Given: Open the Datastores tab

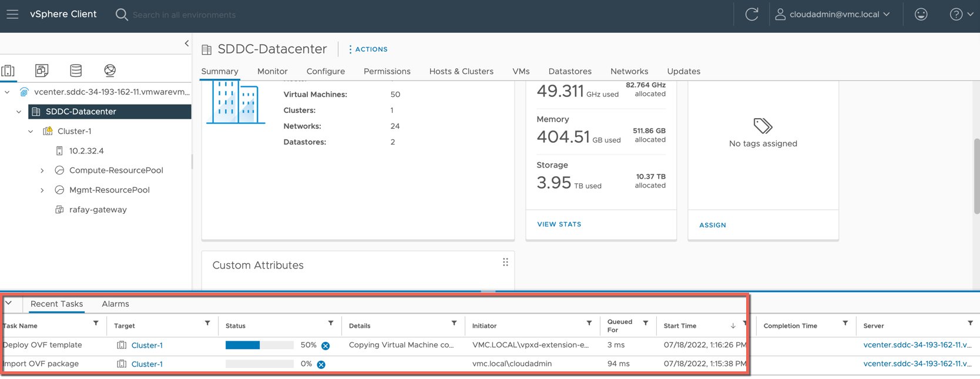Looking at the screenshot, I should (570, 71).
